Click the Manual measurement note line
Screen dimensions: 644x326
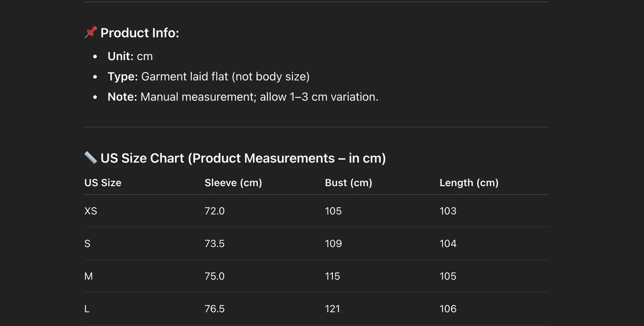(243, 97)
